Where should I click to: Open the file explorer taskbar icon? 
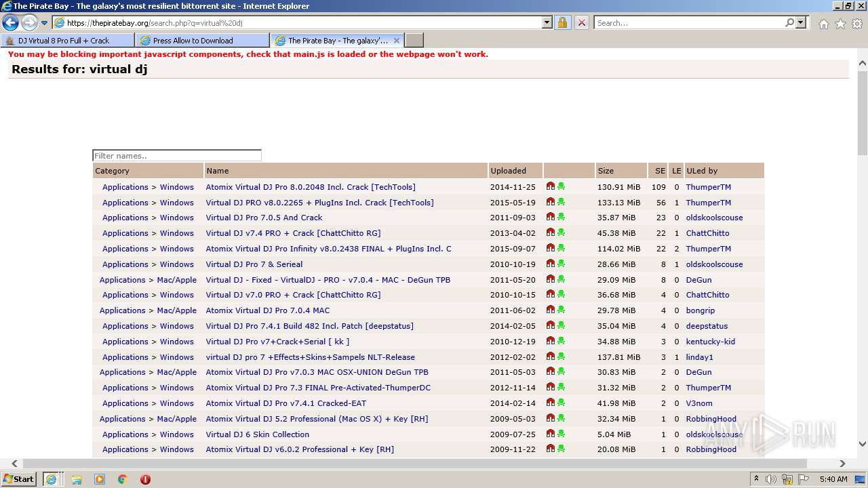pyautogui.click(x=77, y=479)
